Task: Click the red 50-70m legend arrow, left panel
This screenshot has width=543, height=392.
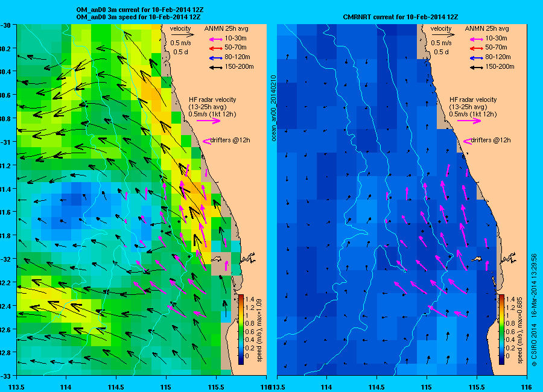Action: [216, 48]
